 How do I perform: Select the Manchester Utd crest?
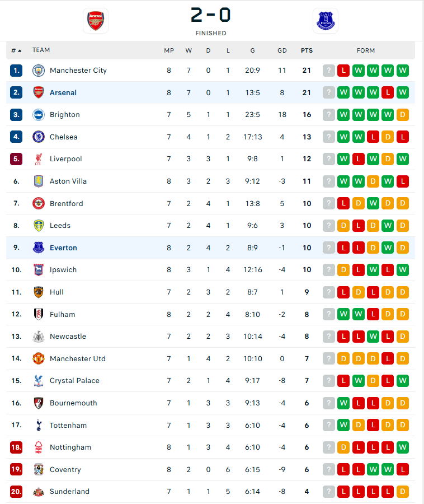tap(39, 359)
